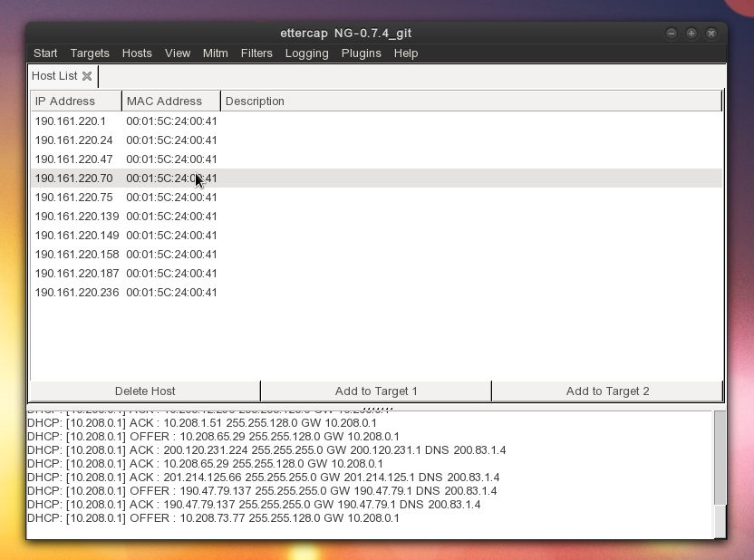Viewport: 754px width, 560px height.
Task: Click log line ACK 201.214.125.66
Action: (264, 478)
